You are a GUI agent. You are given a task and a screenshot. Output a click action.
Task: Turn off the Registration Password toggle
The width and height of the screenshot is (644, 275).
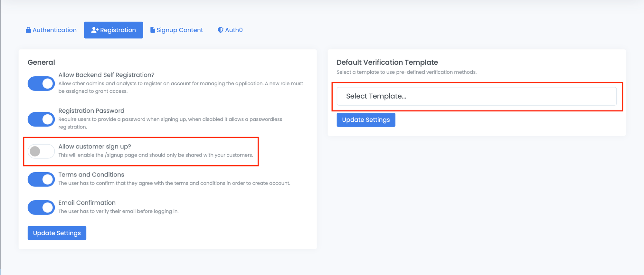pyautogui.click(x=41, y=119)
